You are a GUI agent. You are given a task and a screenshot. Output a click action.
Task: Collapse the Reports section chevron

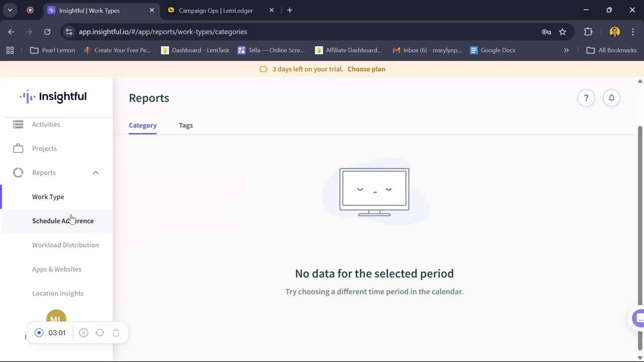(x=96, y=172)
